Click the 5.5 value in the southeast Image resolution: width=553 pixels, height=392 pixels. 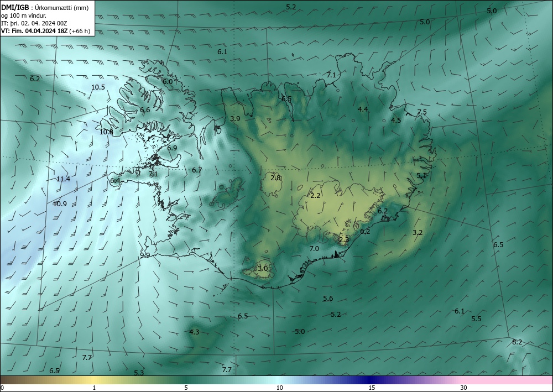[x=477, y=319]
